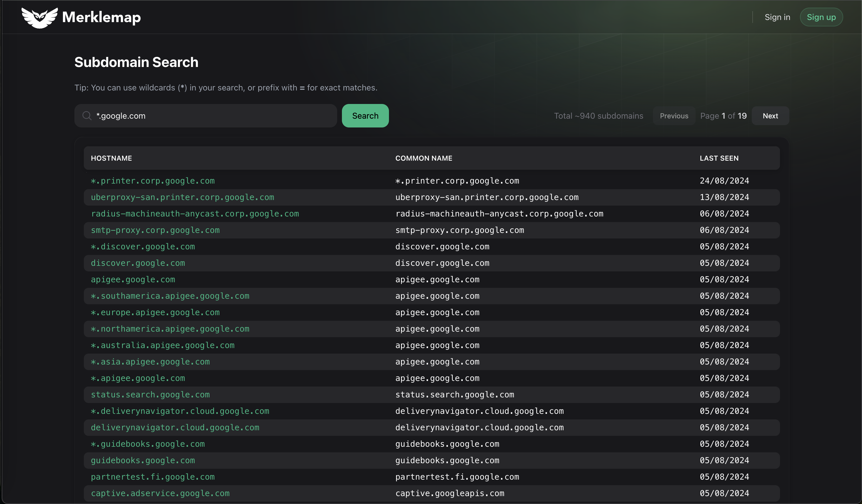Click last seen date for radius-machineauth-anycast row
Image resolution: width=862 pixels, height=504 pixels.
pyautogui.click(x=724, y=214)
